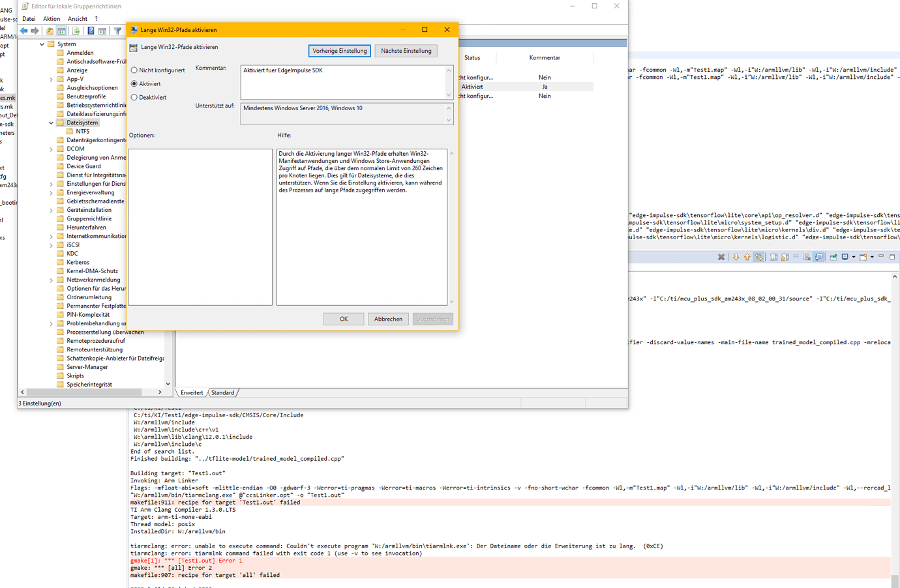Click the export list icon in the toolbar
The height and width of the screenshot is (588, 900).
(77, 30)
